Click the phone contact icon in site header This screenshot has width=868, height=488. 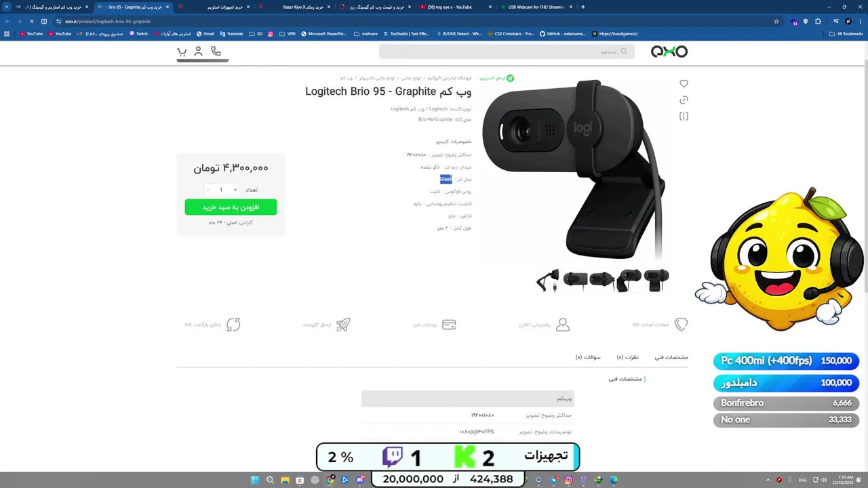[x=216, y=52]
